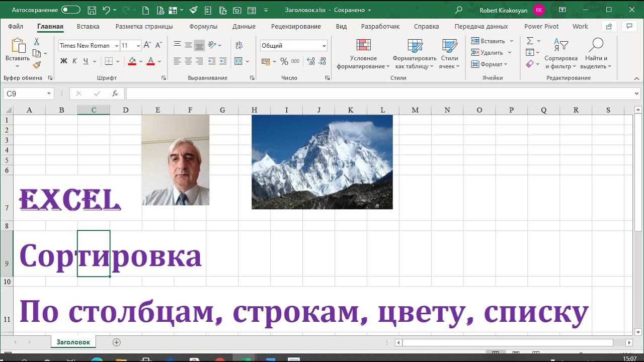Open Стили ячеек dropdown

click(449, 54)
